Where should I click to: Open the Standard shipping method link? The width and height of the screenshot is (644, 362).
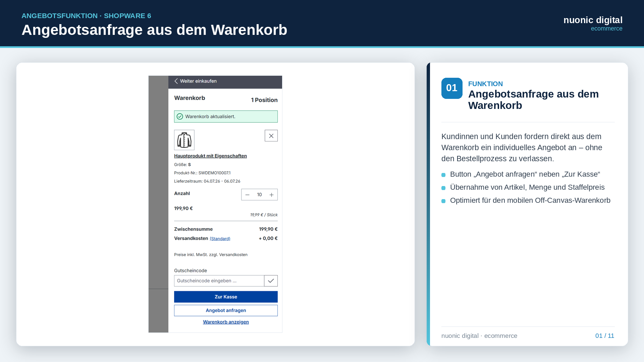pyautogui.click(x=220, y=239)
